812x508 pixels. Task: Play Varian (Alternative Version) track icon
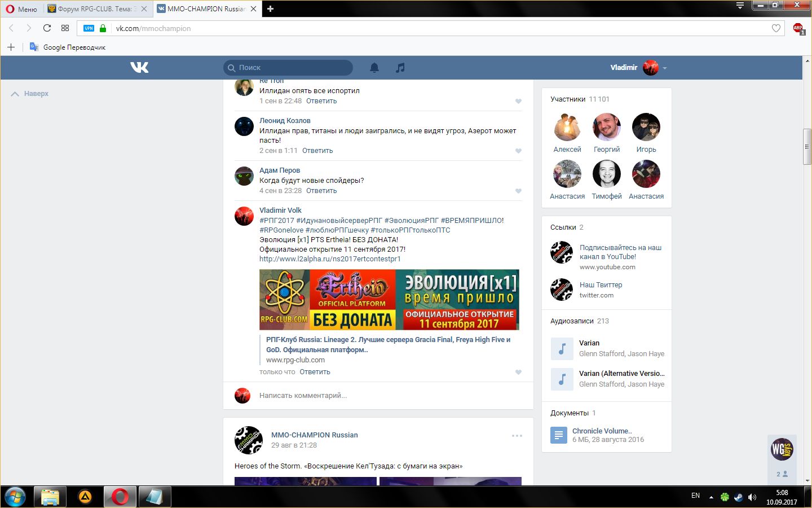[x=562, y=379]
